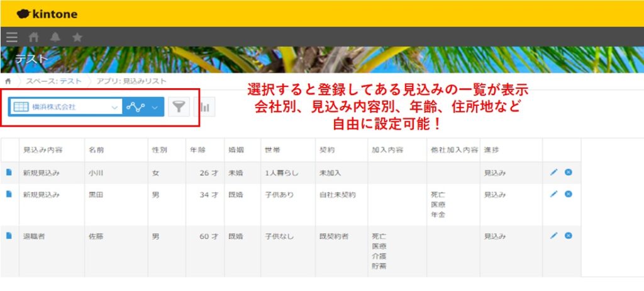644x291 pixels.
Task: Open the filter funnel icon
Action: [179, 107]
